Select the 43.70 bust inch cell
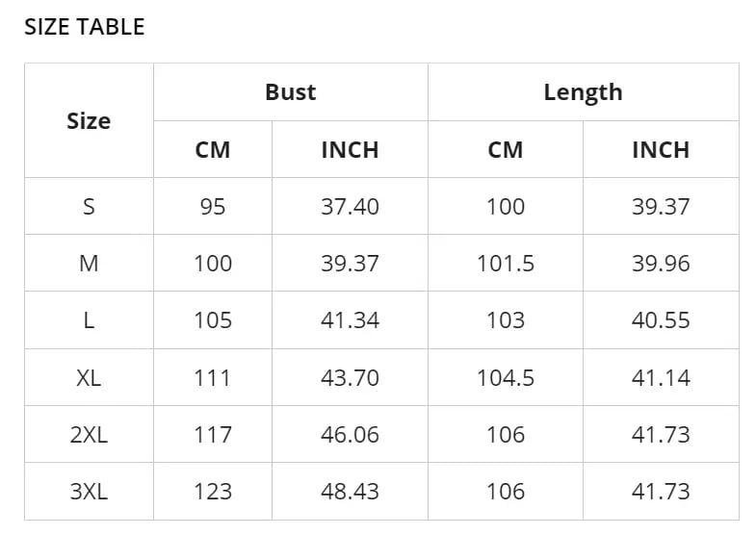756x535 pixels. click(350, 377)
